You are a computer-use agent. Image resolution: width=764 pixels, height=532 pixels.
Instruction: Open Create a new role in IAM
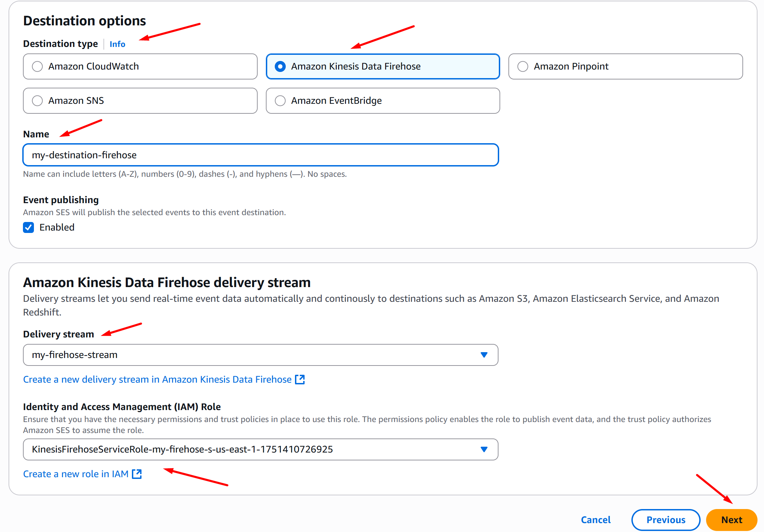[x=75, y=474]
